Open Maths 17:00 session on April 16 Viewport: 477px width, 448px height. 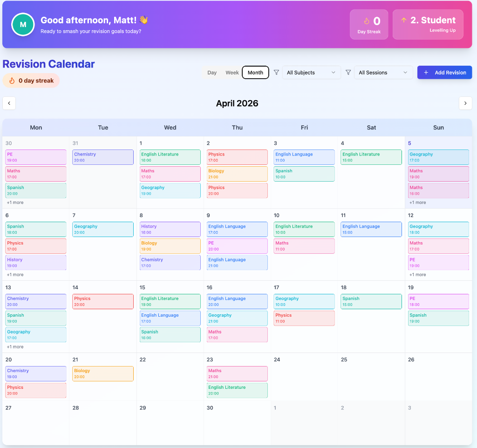[237, 334]
